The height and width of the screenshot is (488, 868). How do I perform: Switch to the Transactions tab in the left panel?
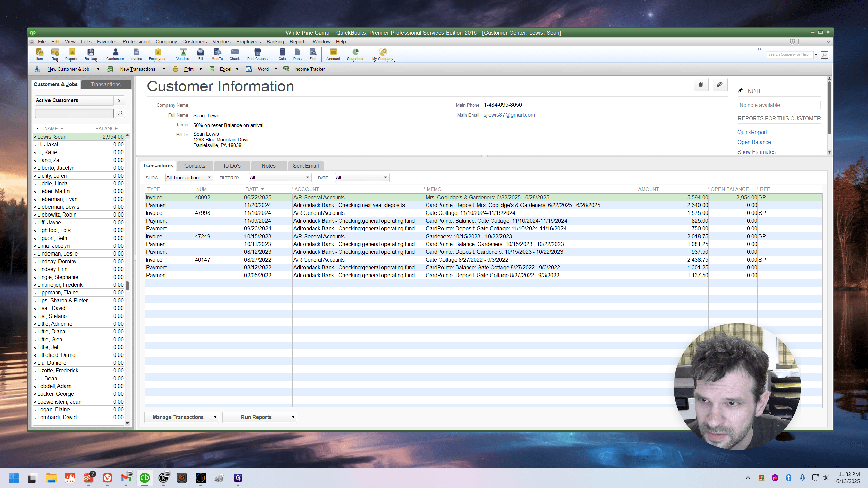coord(106,84)
